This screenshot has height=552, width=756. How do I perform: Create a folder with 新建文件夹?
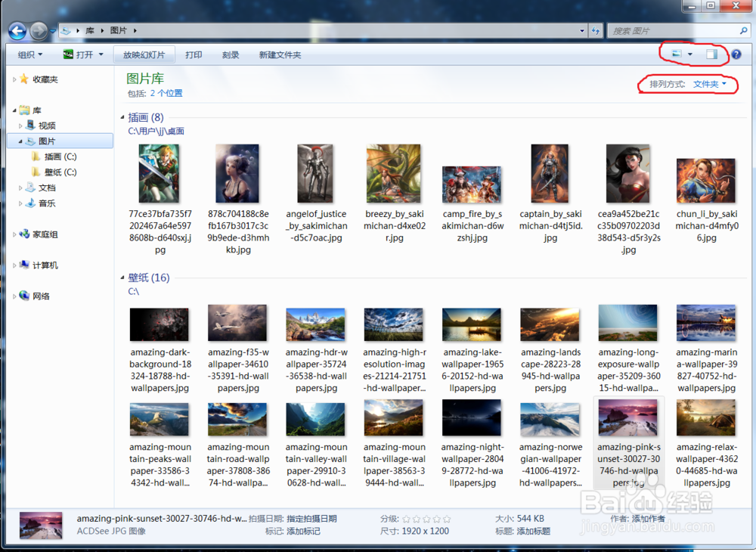(280, 55)
